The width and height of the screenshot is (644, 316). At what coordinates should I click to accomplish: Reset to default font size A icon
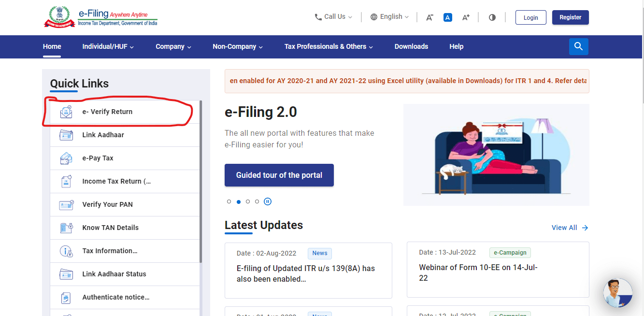448,17
